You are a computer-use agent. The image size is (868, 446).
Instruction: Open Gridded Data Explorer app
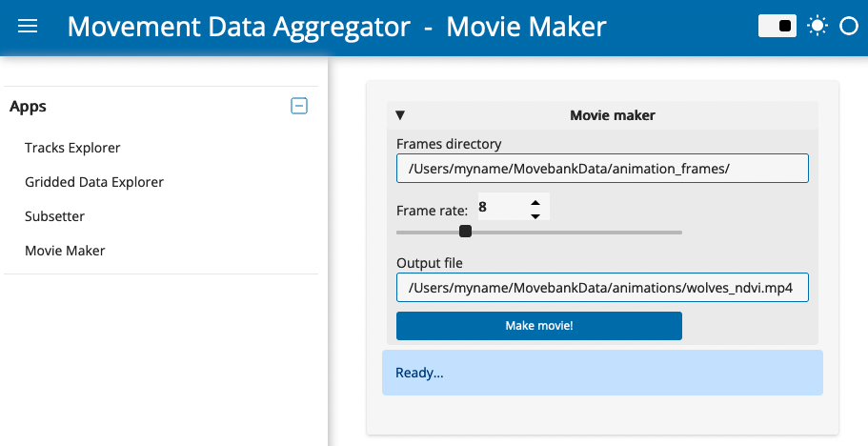click(x=94, y=182)
